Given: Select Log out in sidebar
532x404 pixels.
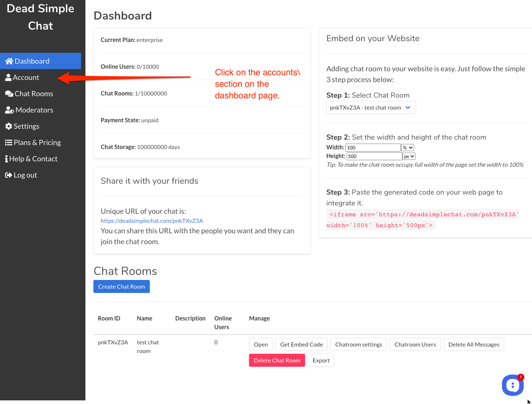Looking at the screenshot, I should [41, 175].
